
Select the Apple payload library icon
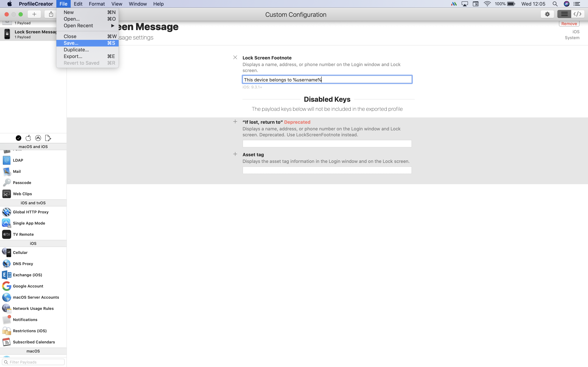pos(28,138)
